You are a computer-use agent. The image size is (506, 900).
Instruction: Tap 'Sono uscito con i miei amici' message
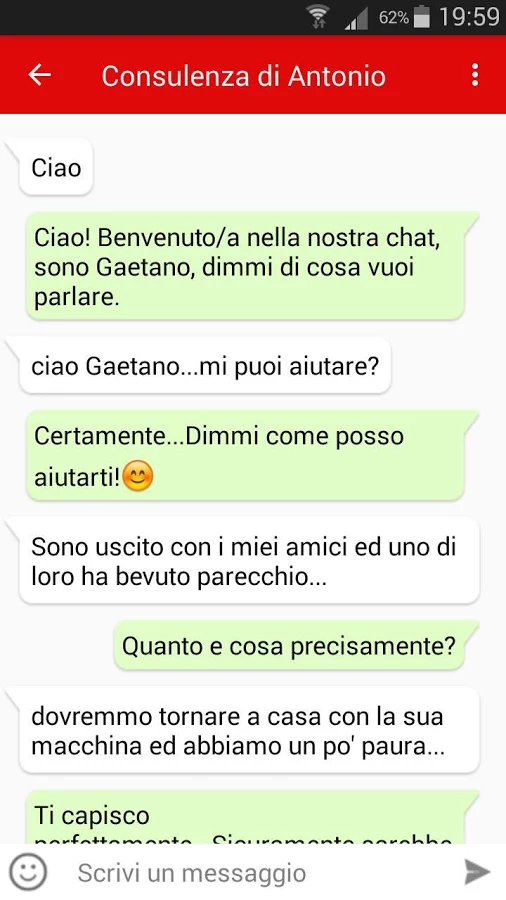coord(249,561)
